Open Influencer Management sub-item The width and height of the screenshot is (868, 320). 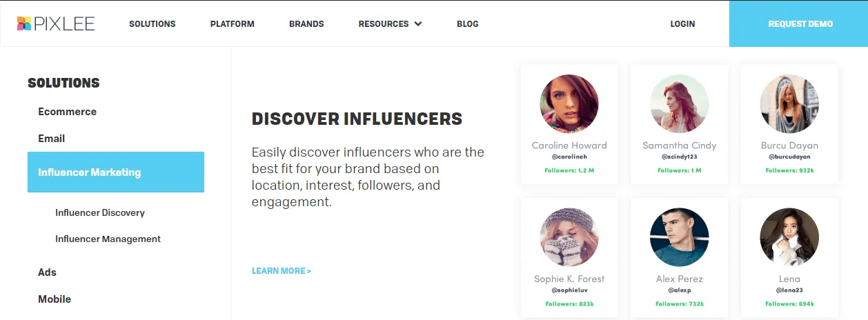pos(108,239)
